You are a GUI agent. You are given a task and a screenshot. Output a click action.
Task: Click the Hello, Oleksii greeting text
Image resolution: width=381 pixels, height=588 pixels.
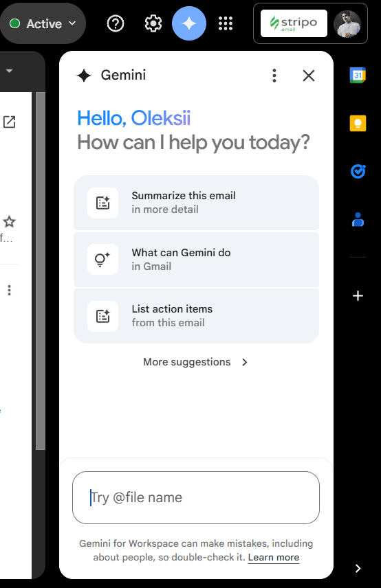tap(133, 118)
